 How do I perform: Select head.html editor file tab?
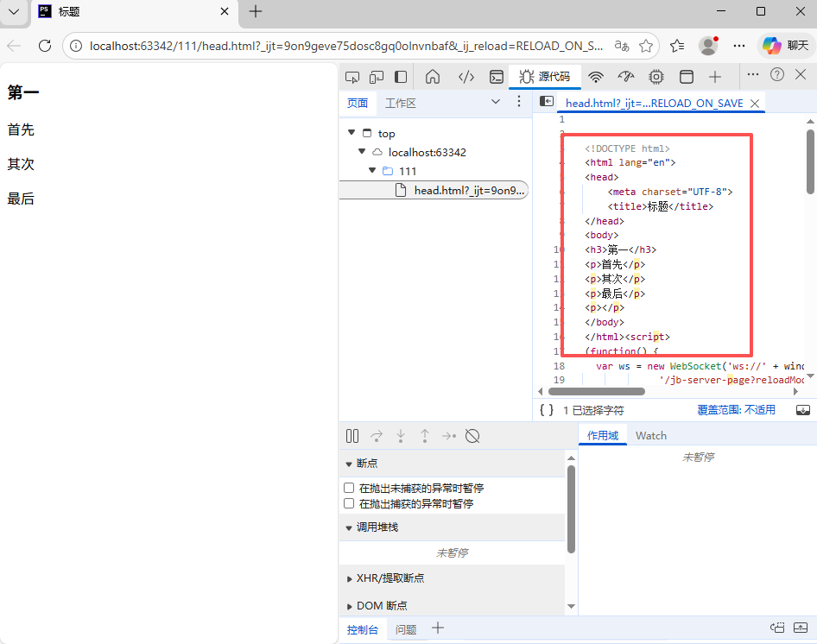654,104
